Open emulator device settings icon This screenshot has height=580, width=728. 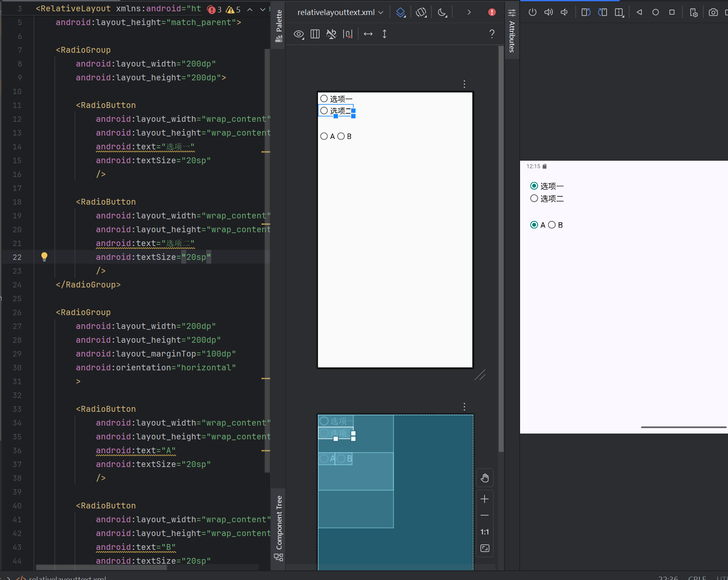pyautogui.click(x=694, y=13)
